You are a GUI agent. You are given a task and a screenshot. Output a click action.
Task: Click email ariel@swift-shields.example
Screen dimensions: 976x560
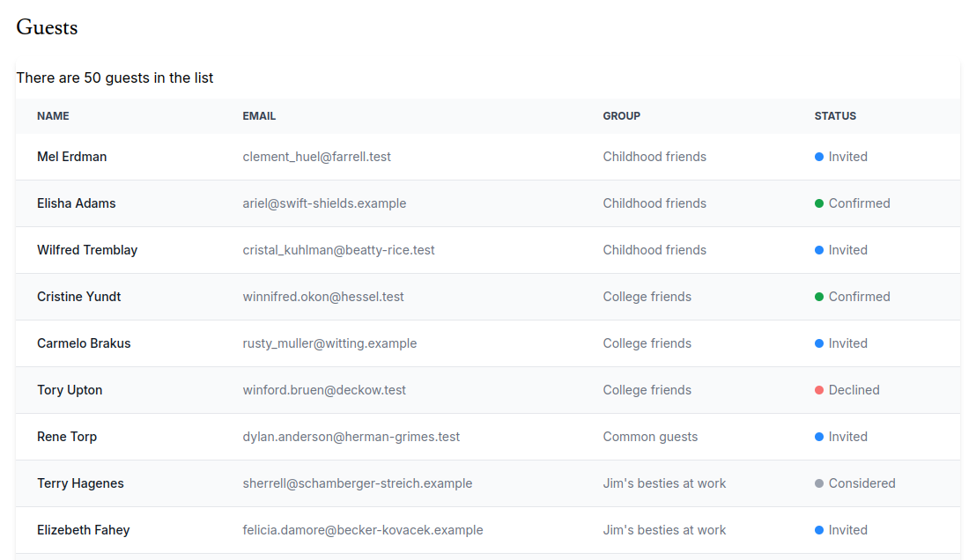(324, 203)
